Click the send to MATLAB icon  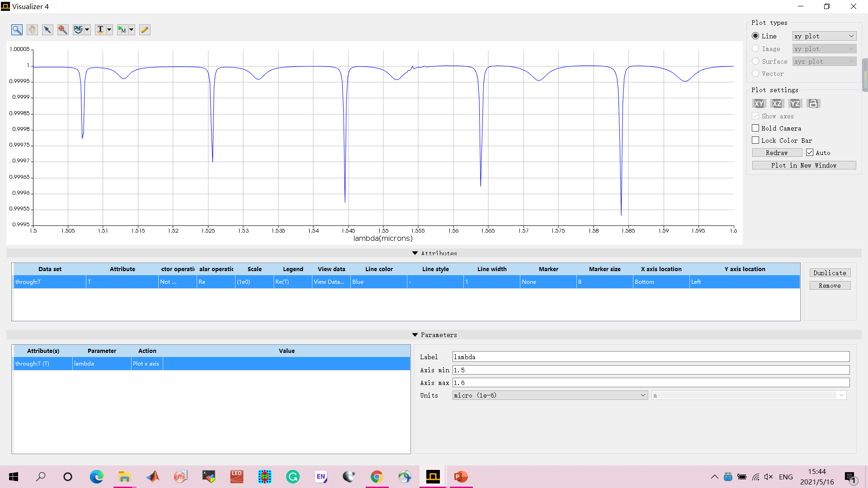122,30
